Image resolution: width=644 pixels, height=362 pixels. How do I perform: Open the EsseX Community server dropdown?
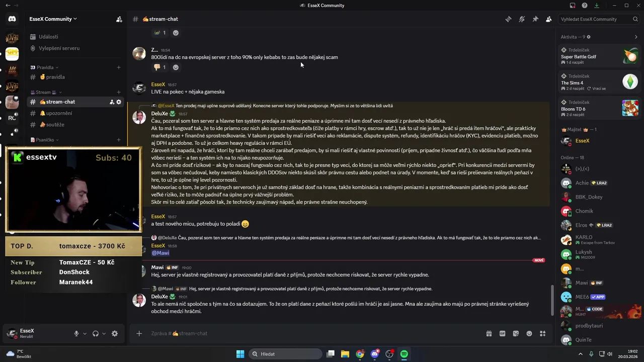[53, 19]
